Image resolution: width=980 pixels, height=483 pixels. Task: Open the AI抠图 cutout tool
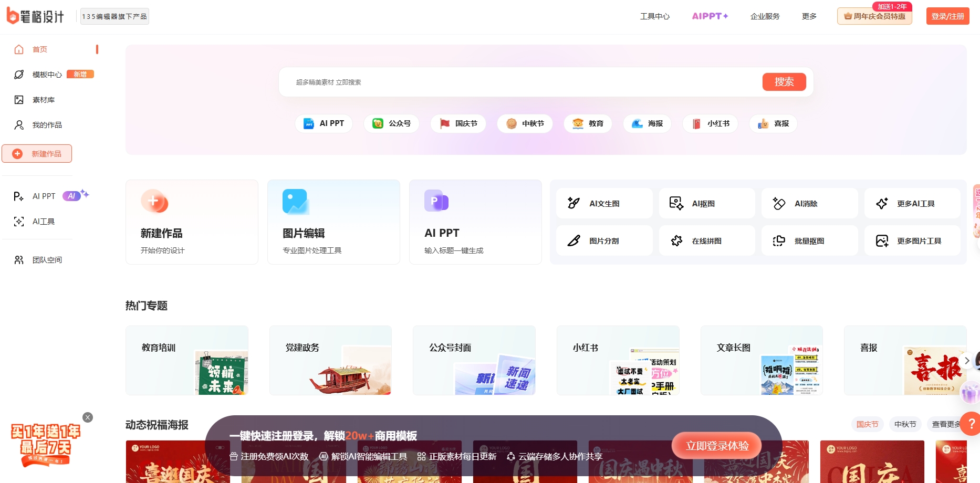click(x=706, y=203)
